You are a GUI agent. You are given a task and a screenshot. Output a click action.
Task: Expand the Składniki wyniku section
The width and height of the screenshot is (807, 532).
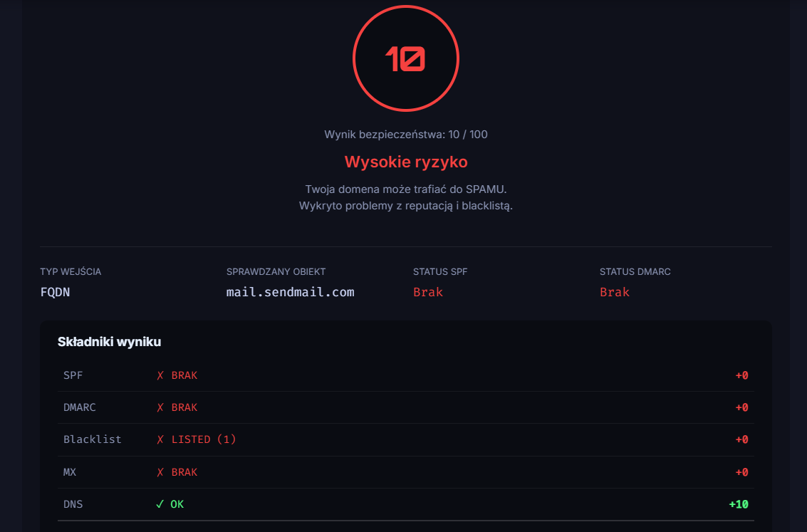click(110, 342)
